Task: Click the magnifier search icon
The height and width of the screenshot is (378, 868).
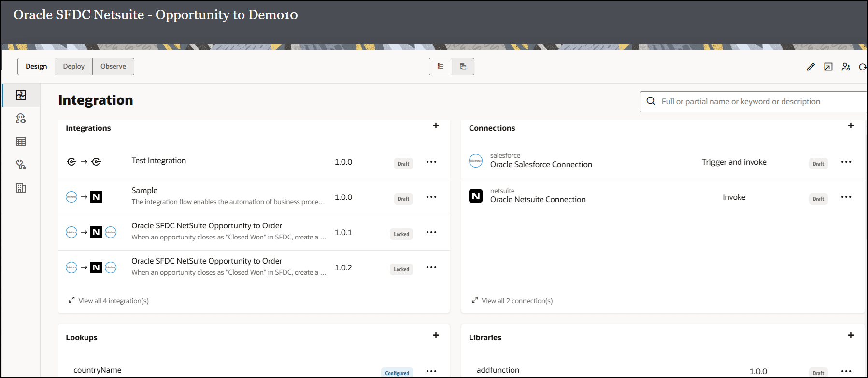Action: 651,101
